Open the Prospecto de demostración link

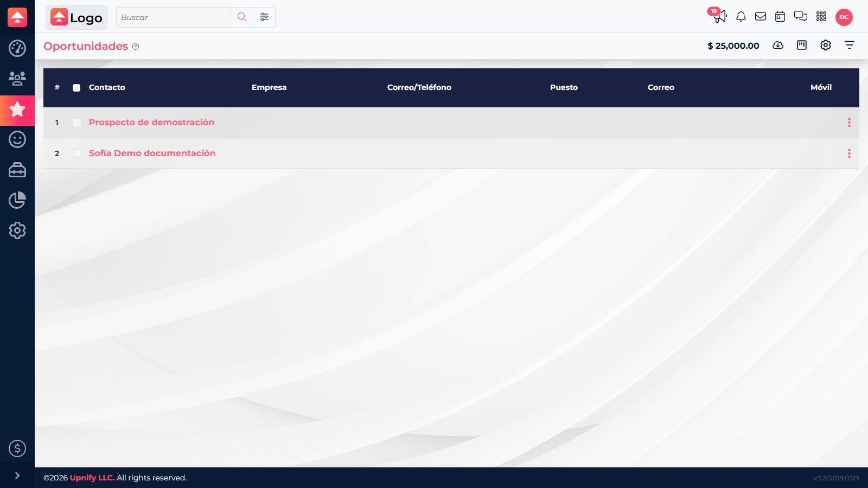[x=151, y=123]
